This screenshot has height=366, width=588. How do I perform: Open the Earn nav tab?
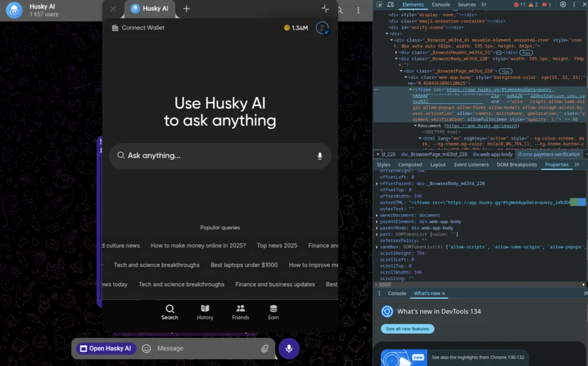point(273,313)
